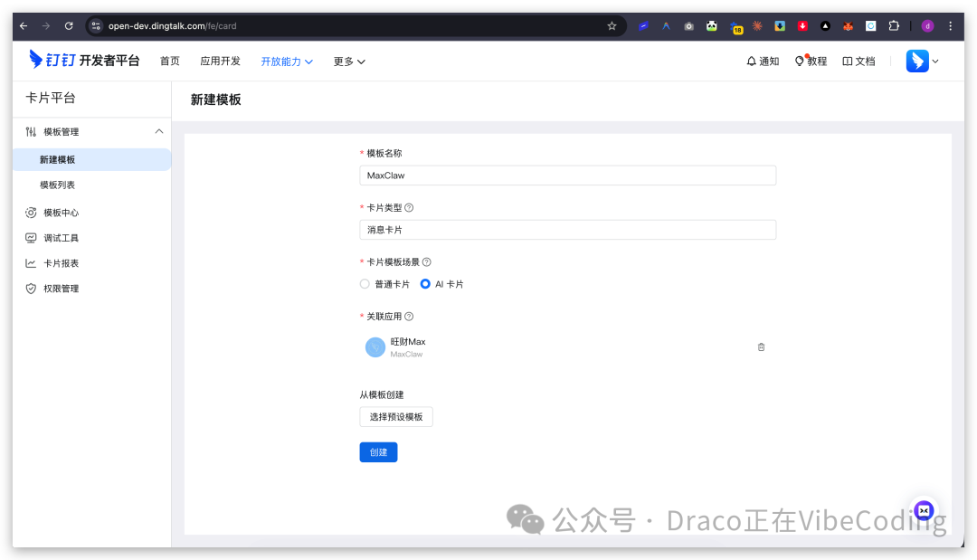977x560 pixels.
Task: Switch to 应用开发 in the top menu
Action: [x=220, y=61]
